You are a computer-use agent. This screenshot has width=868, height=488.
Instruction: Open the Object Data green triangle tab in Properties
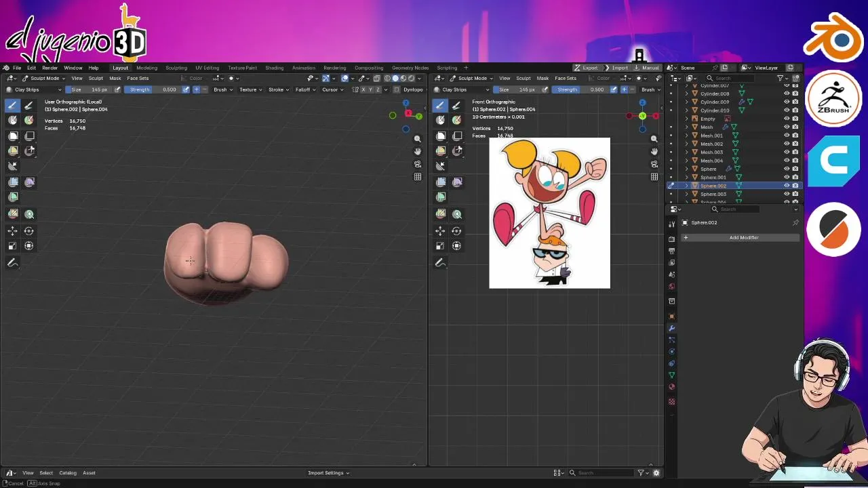(672, 375)
